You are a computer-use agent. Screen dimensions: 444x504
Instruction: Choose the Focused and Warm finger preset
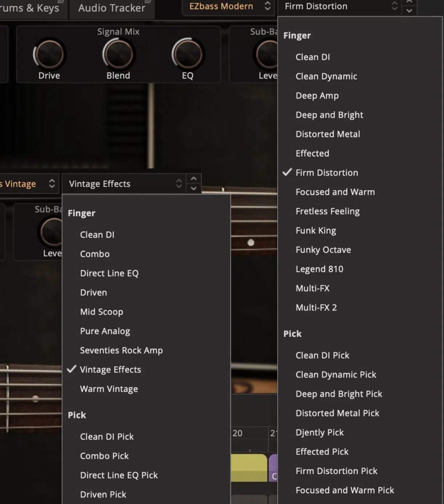click(360, 192)
